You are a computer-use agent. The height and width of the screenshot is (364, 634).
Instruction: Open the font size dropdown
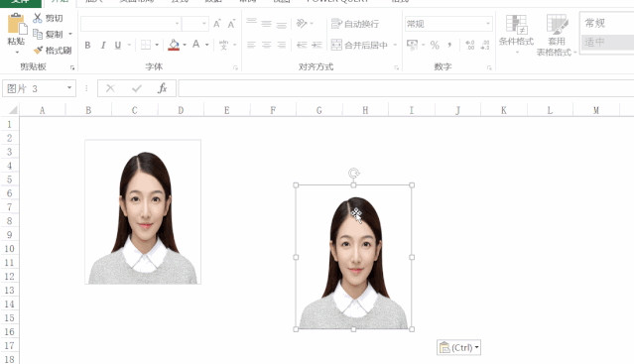point(204,24)
